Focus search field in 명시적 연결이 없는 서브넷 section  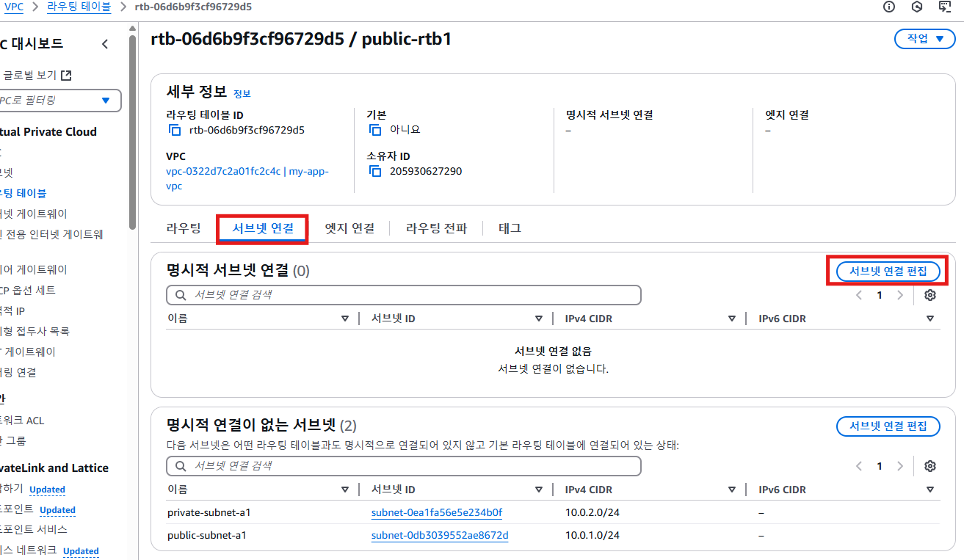point(404,466)
